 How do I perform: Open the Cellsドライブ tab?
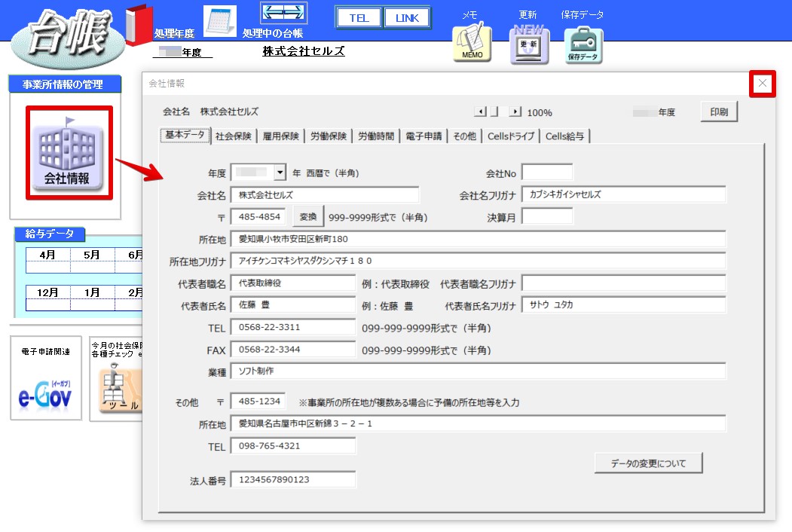[511, 136]
